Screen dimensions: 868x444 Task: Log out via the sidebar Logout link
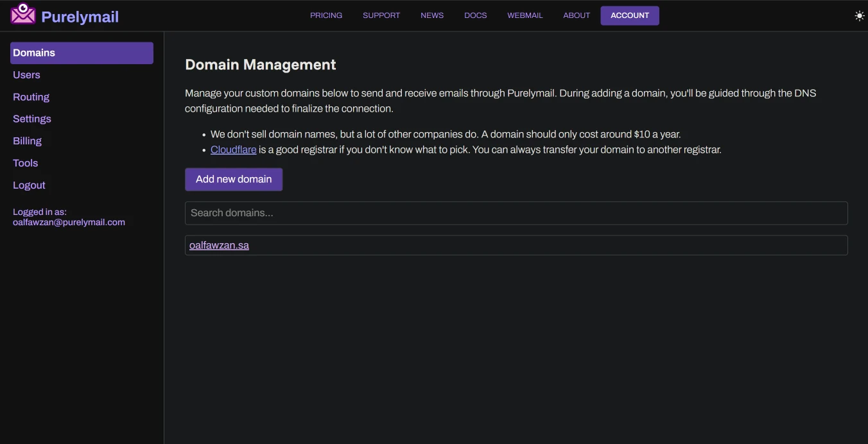[x=29, y=185]
